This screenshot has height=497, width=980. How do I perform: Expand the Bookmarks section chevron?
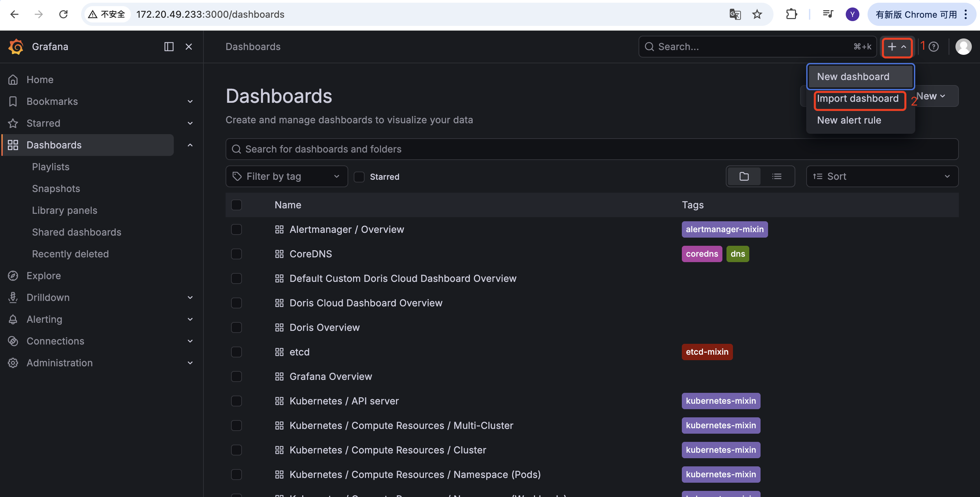pos(190,101)
